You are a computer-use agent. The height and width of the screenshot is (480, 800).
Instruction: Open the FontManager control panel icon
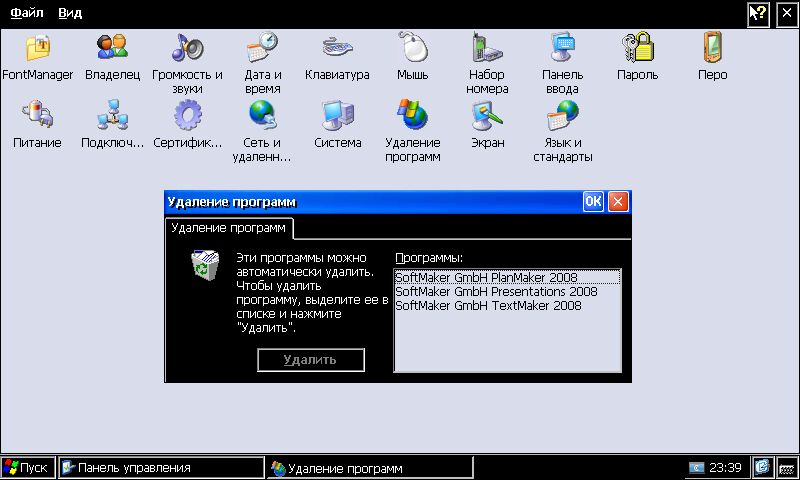tap(38, 57)
